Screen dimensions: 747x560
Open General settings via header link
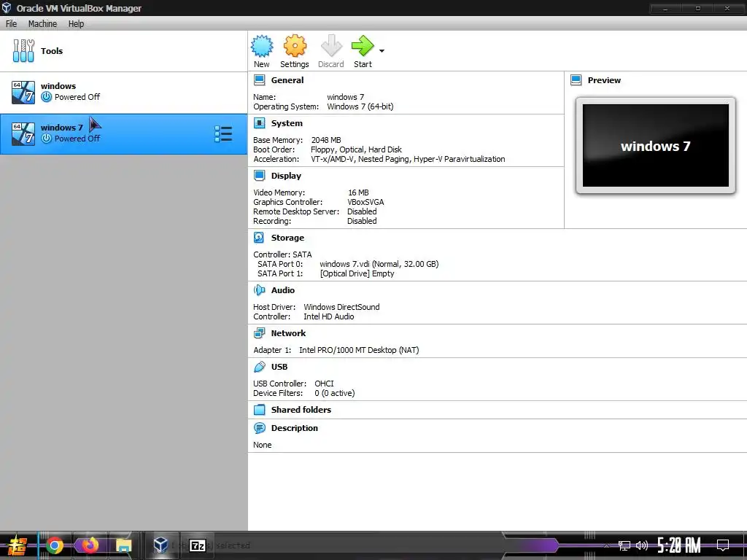click(287, 80)
